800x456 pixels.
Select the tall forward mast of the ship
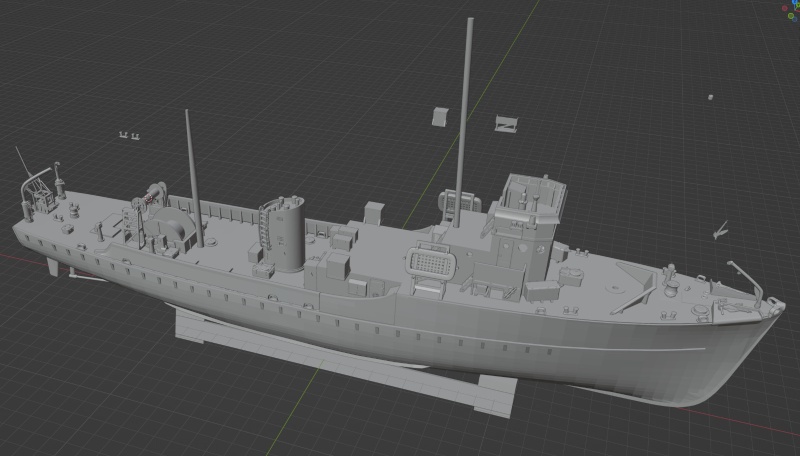click(463, 122)
